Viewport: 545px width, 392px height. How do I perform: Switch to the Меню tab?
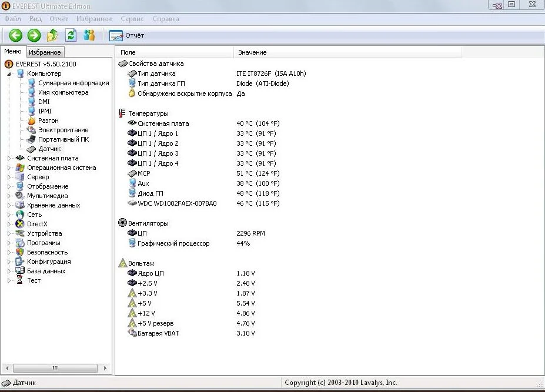13,51
